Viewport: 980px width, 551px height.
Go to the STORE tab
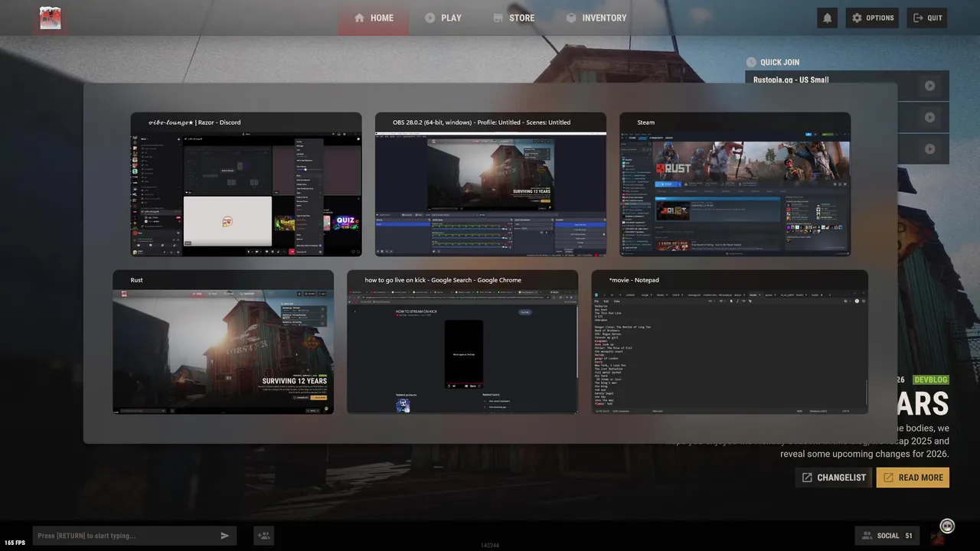click(513, 18)
